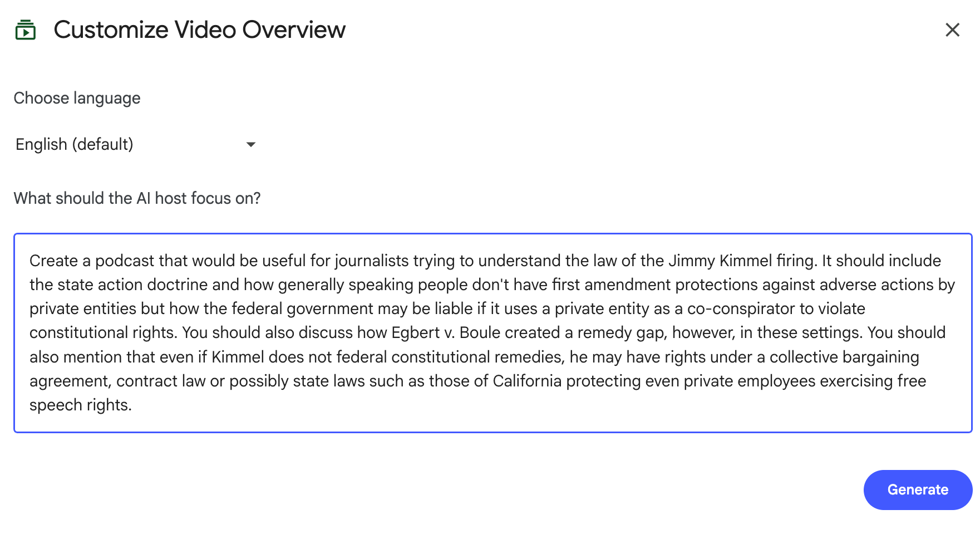
Task: Close the Customize Video Overview dialog
Action: pyautogui.click(x=952, y=30)
